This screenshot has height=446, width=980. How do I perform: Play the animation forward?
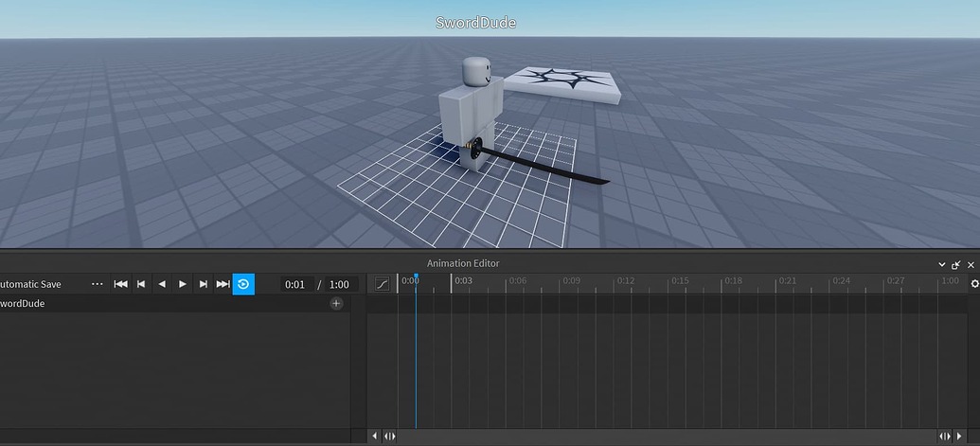pos(183,284)
